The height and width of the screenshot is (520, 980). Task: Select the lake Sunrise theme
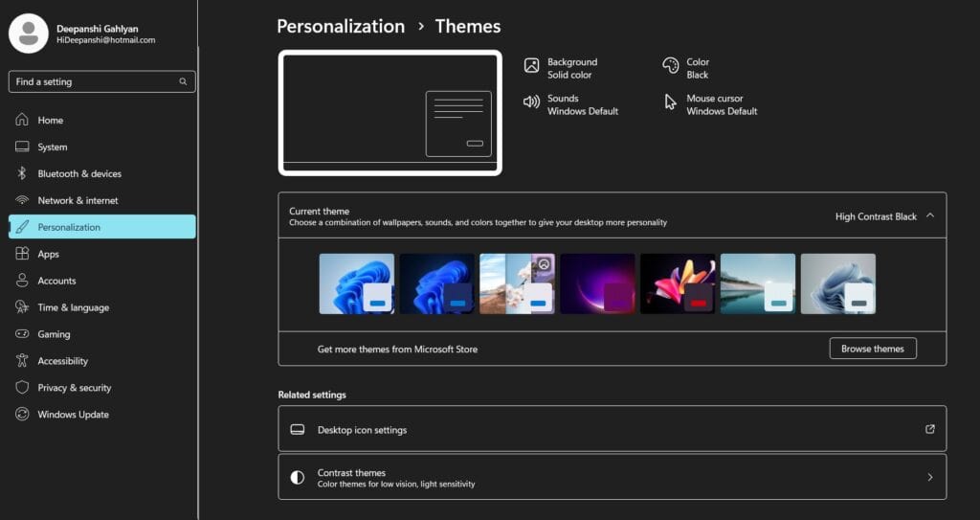(x=758, y=283)
